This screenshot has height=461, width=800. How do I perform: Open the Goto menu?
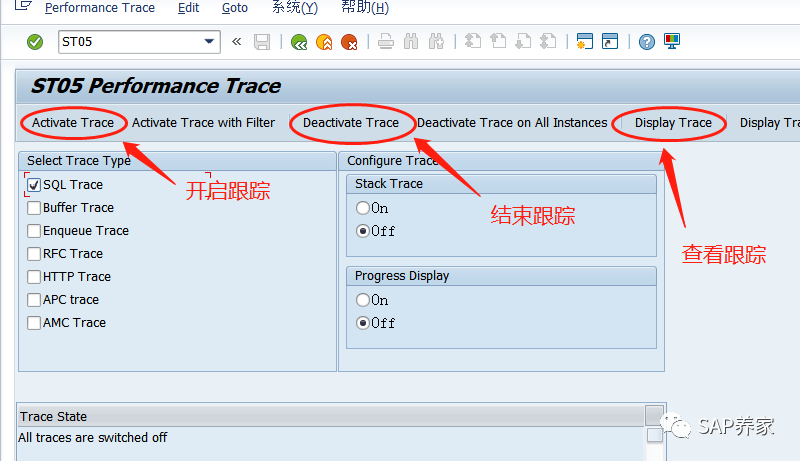(235, 8)
